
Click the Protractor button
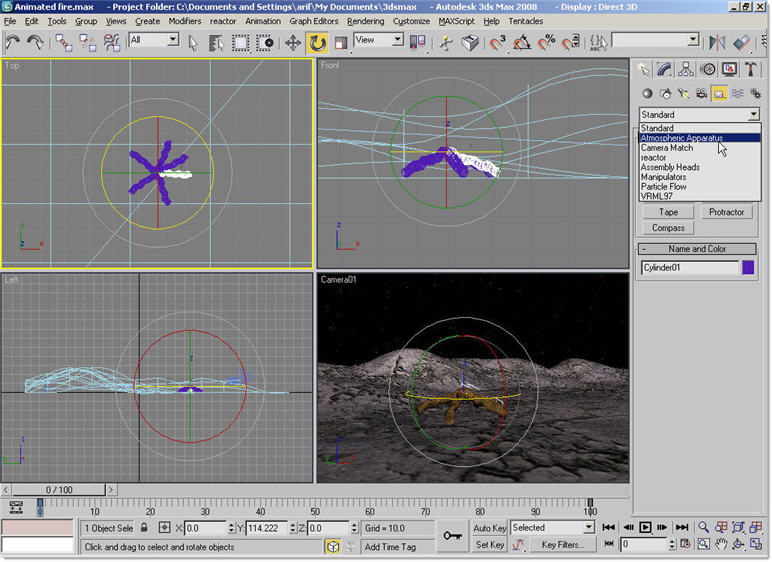[x=726, y=212]
